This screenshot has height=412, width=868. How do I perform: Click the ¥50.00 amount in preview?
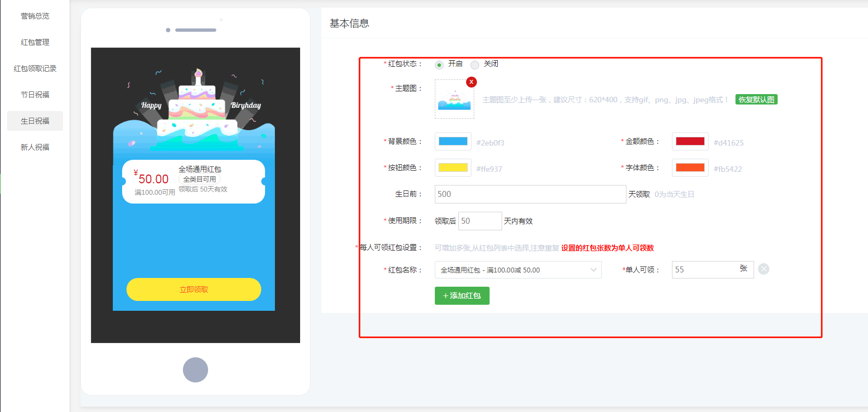click(x=152, y=177)
